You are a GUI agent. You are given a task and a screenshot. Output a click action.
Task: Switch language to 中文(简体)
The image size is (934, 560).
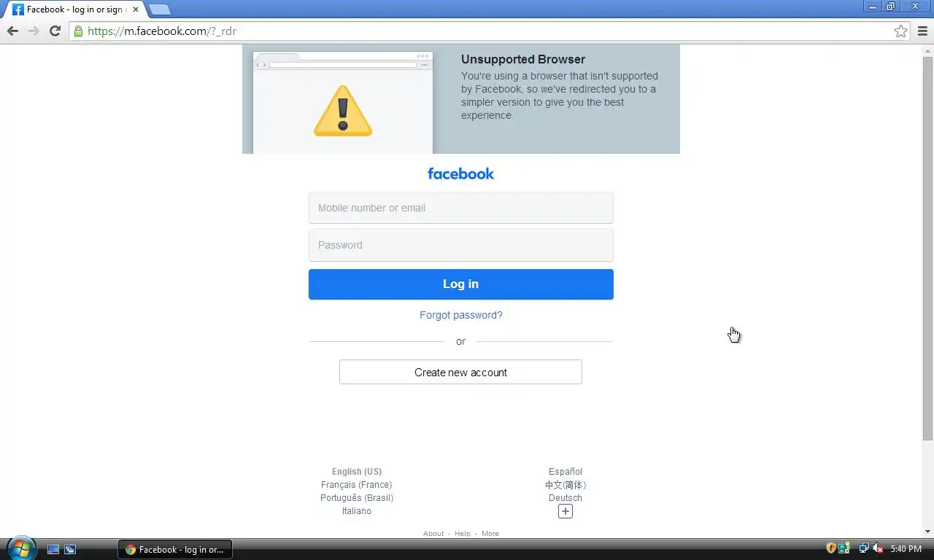tap(566, 485)
